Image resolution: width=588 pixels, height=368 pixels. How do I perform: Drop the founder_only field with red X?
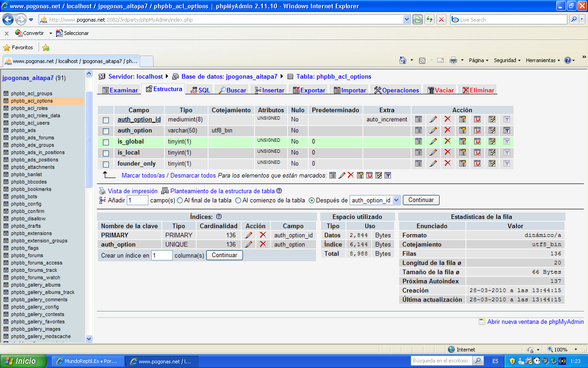click(448, 163)
